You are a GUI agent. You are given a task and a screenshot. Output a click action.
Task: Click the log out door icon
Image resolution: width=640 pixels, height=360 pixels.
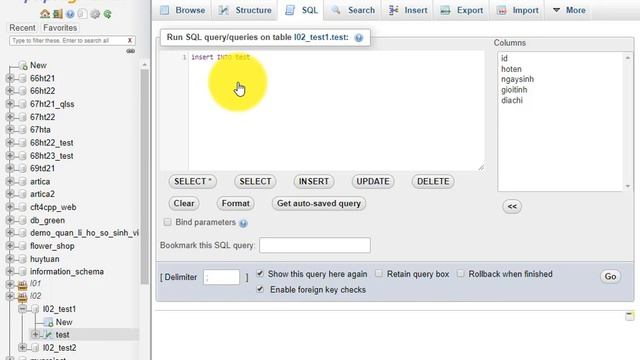[x=58, y=14]
